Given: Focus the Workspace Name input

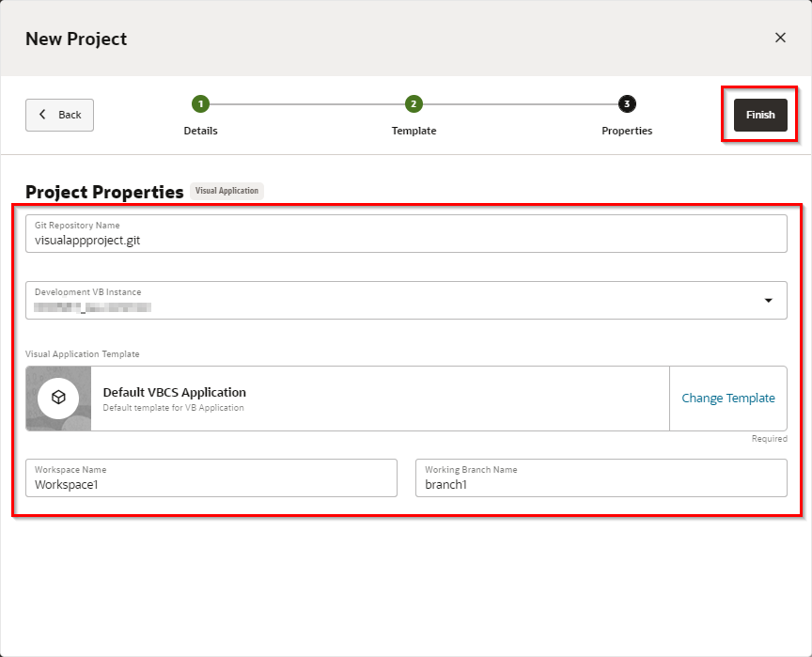Looking at the screenshot, I should pyautogui.click(x=211, y=485).
